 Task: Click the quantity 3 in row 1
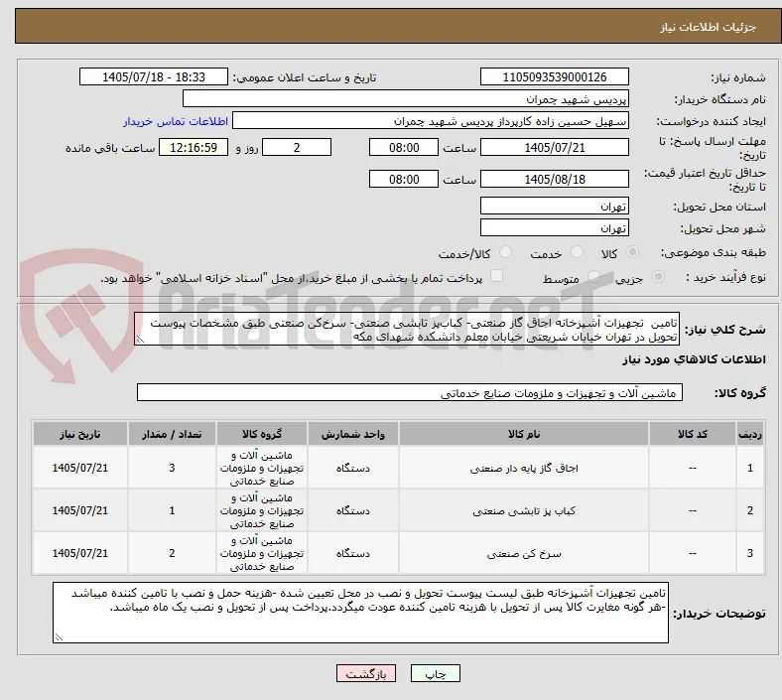click(172, 468)
